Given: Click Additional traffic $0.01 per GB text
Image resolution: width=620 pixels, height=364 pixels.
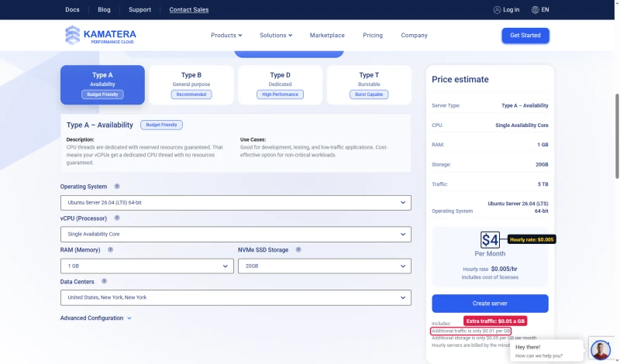Looking at the screenshot, I should tap(470, 331).
